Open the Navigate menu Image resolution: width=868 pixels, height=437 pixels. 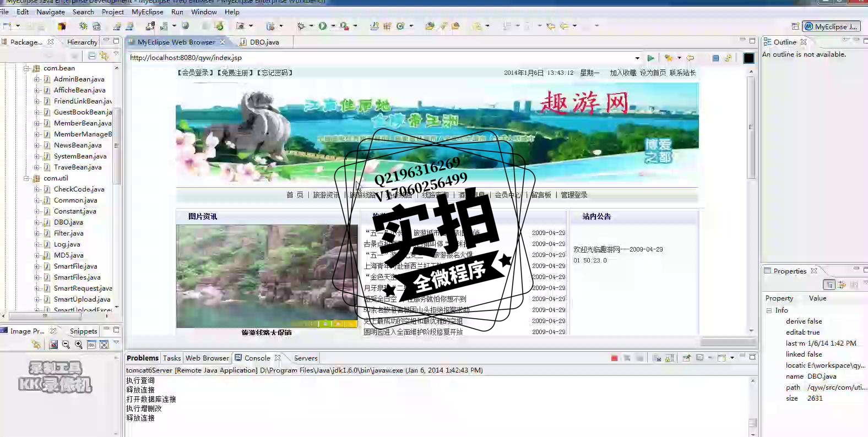pyautogui.click(x=51, y=12)
